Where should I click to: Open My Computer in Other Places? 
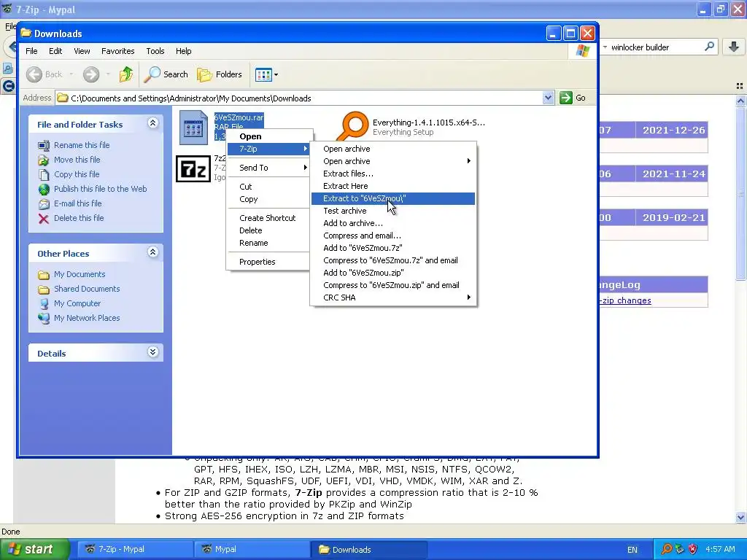77,303
